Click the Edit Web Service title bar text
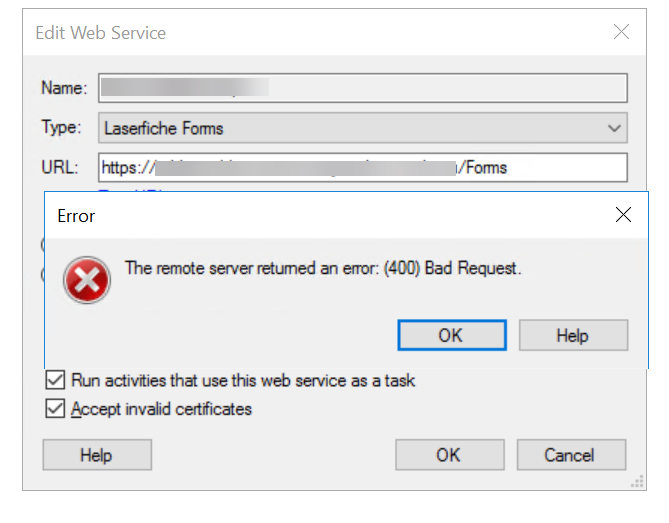The height and width of the screenshot is (523, 669). (101, 33)
